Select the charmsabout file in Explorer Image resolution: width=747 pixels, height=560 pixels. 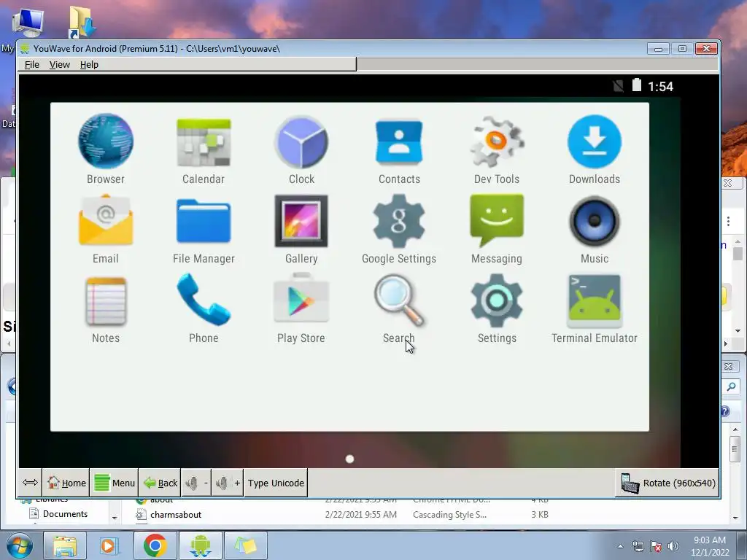pyautogui.click(x=176, y=514)
